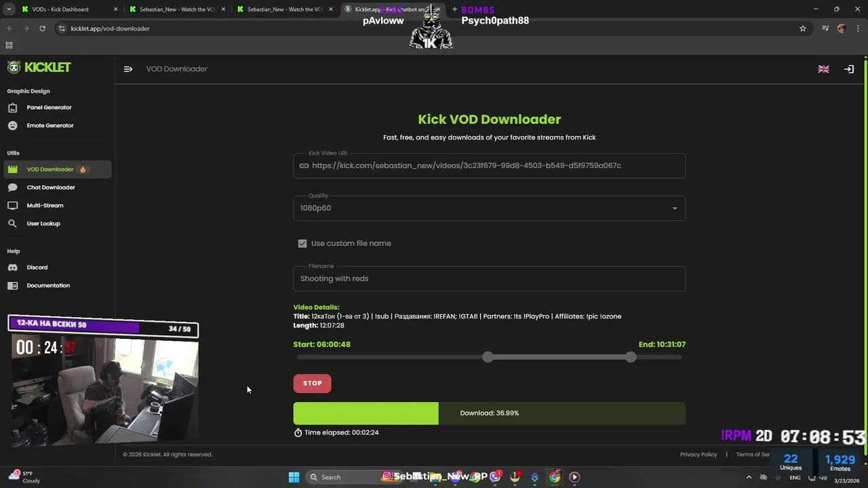This screenshot has width=868, height=488.
Task: Open the Chrome icon on taskbar
Action: (x=555, y=477)
